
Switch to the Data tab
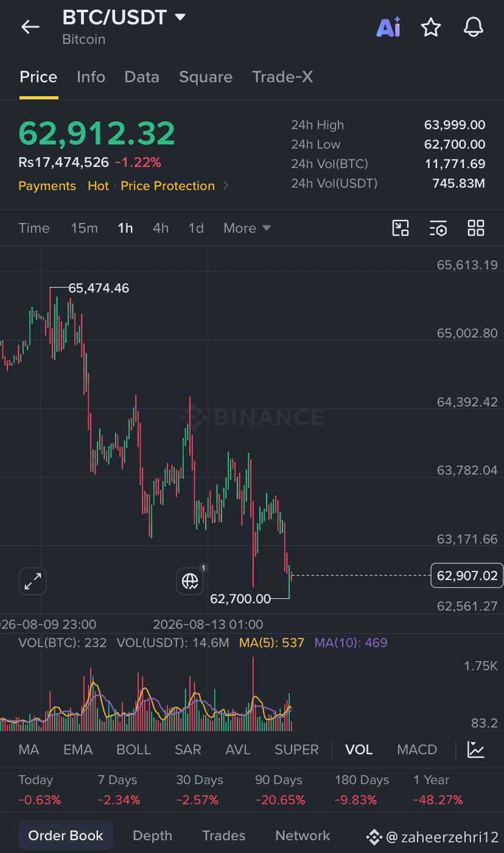tap(142, 77)
